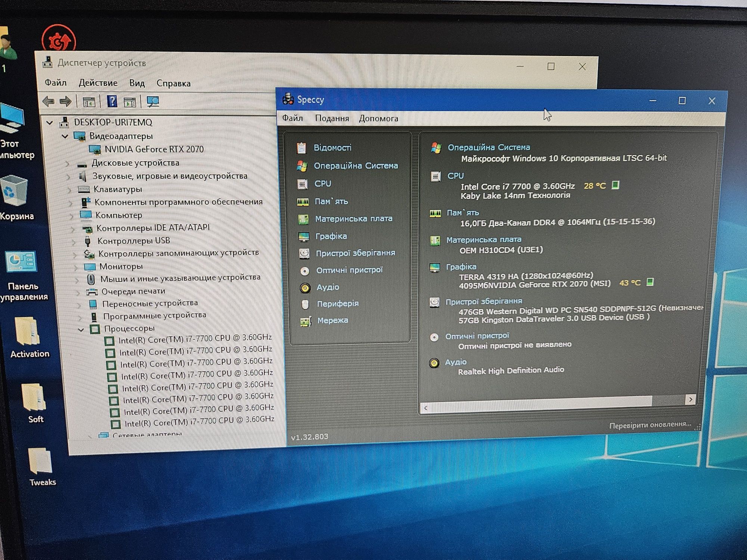The image size is (747, 560).
Task: Select NVIDIA GeForce RTX 2070 device
Action: [154, 149]
